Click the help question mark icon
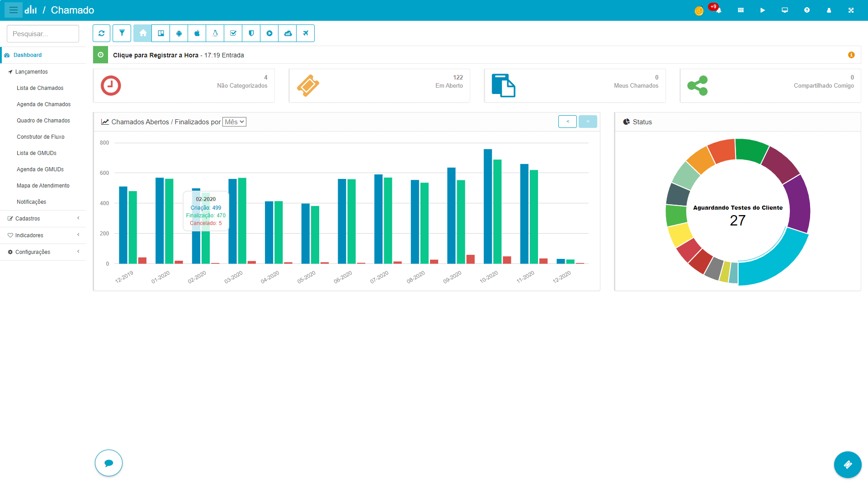This screenshot has height=488, width=868. point(807,10)
